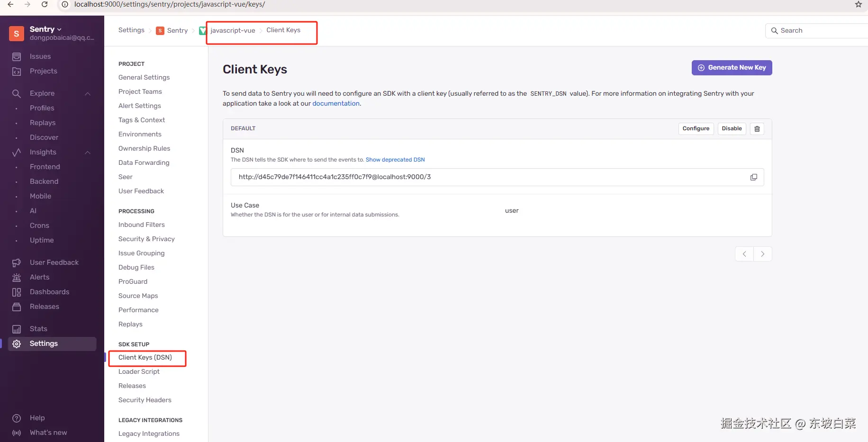Image resolution: width=868 pixels, height=442 pixels.
Task: Copy the DSN to clipboard
Action: [753, 177]
